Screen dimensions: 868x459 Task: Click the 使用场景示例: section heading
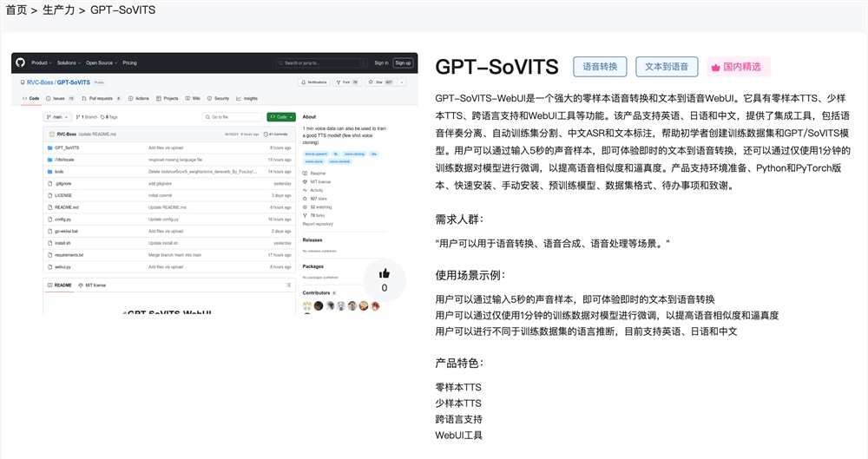[x=470, y=275]
